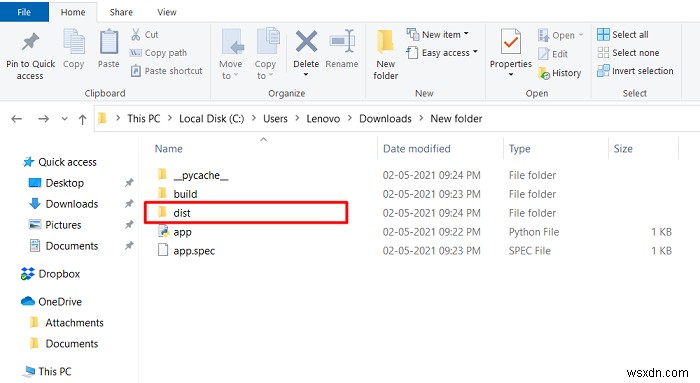
Task: Switch to the Share ribbon tab
Action: 121,12
